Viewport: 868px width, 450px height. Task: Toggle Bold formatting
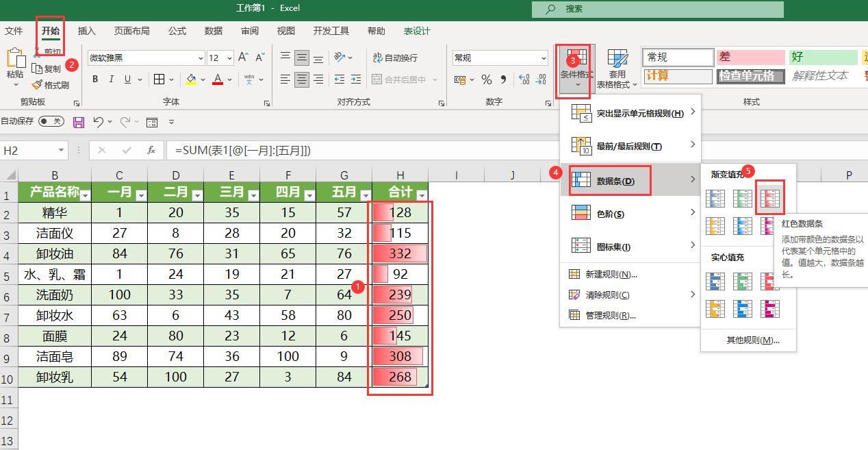click(95, 79)
